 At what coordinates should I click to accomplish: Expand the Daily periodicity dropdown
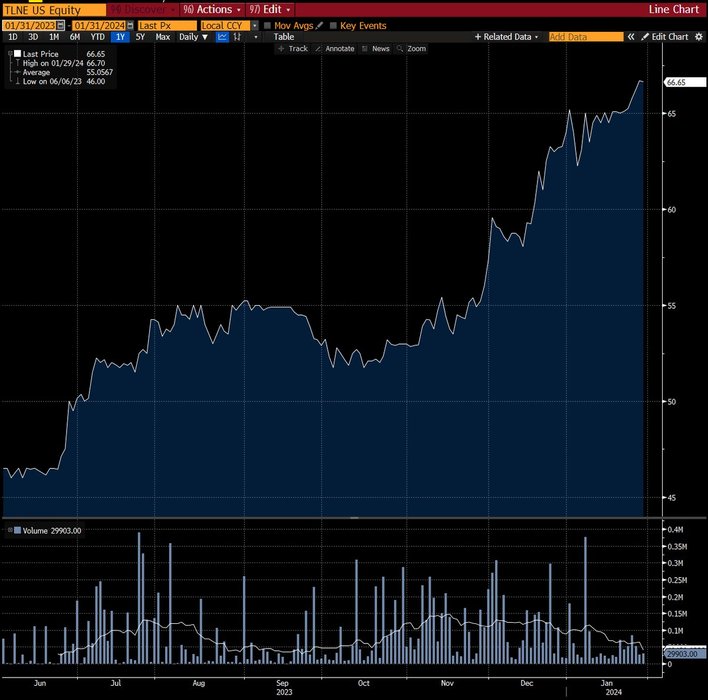click(193, 37)
